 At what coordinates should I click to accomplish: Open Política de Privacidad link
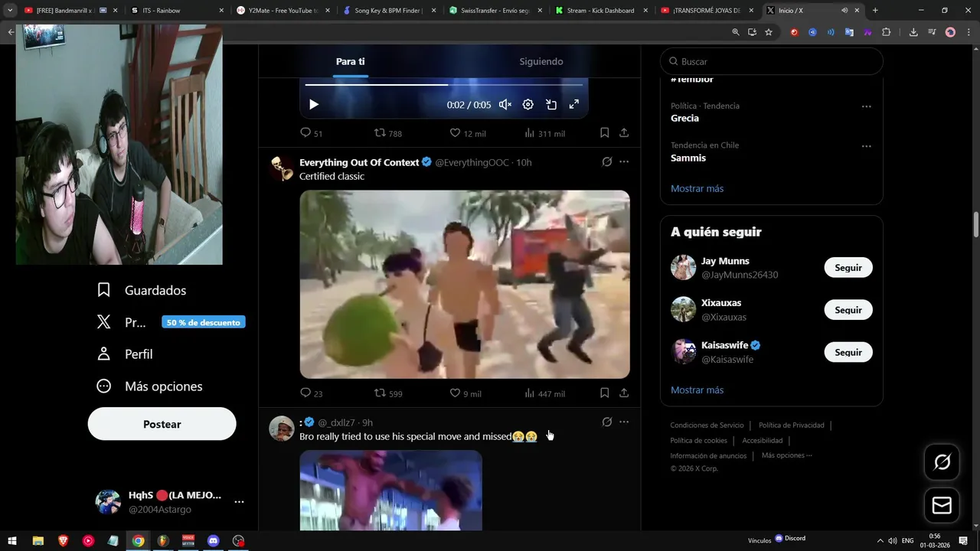point(791,425)
